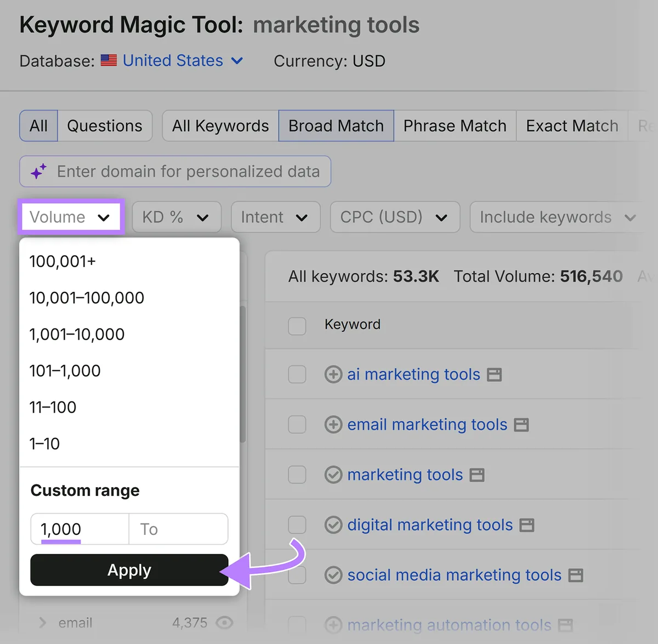Viewport: 658px width, 644px height.
Task: Click the check icon beside marketing tools keyword
Action: point(333,474)
